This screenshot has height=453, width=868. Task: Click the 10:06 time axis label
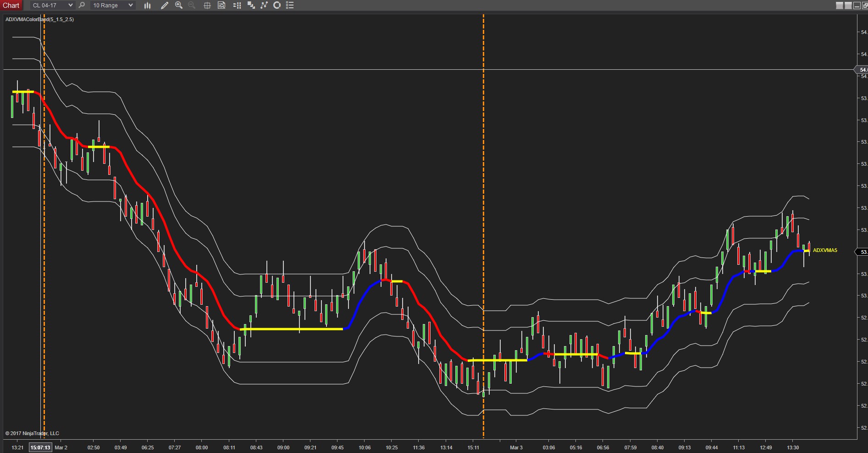365,447
